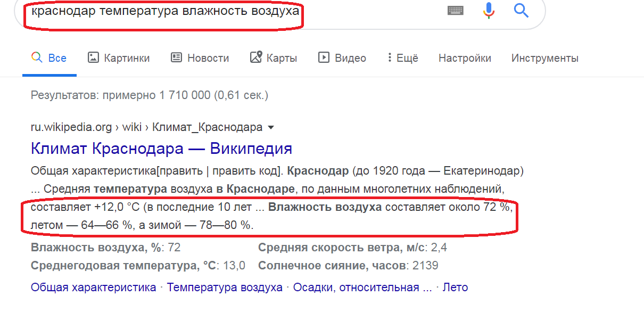Click Средняя скорость ветра, м/с: 2,4

(352, 248)
